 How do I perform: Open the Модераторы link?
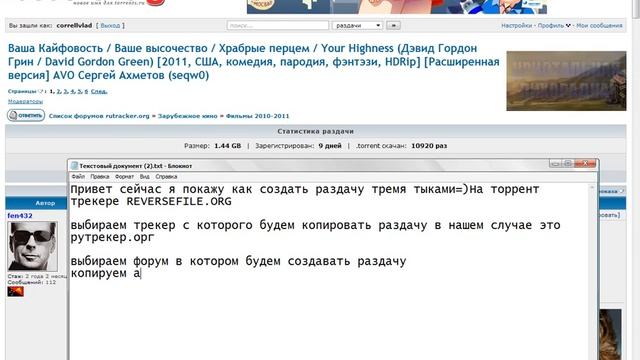coord(25,101)
